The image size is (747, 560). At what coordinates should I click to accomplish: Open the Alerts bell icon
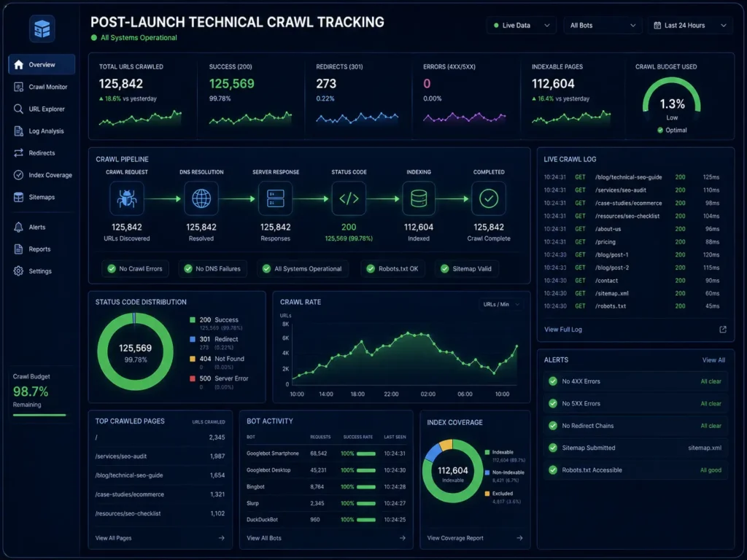point(18,227)
